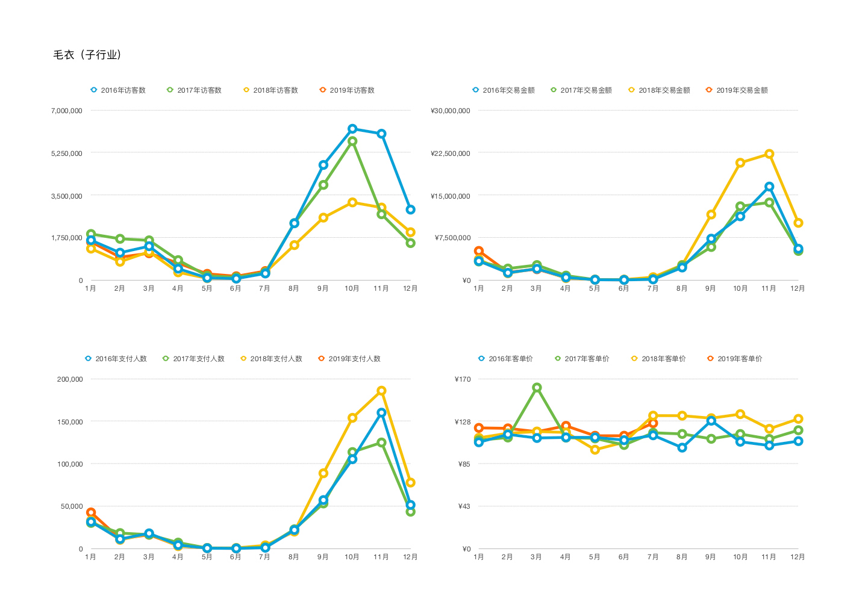Viewport: 868px width, 596px height.
Task: Click the yellow 2018年交易金额 legend marker
Action: [631, 90]
